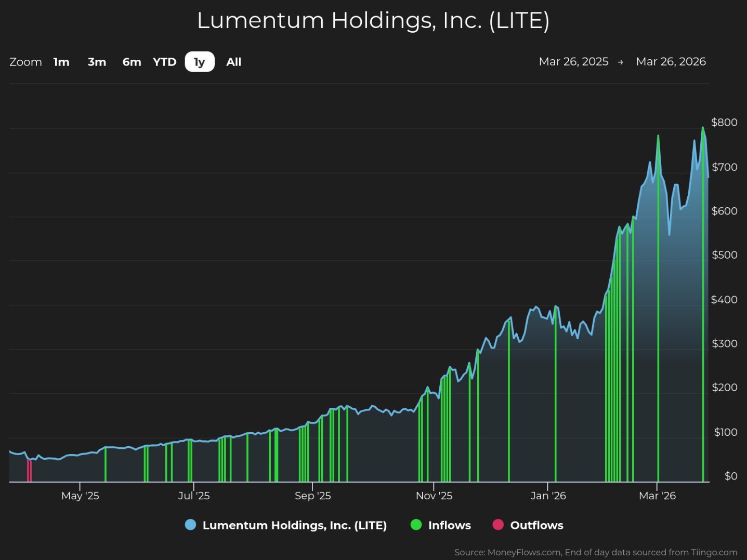Click the $600 axis label
The height and width of the screenshot is (560, 747).
724,211
